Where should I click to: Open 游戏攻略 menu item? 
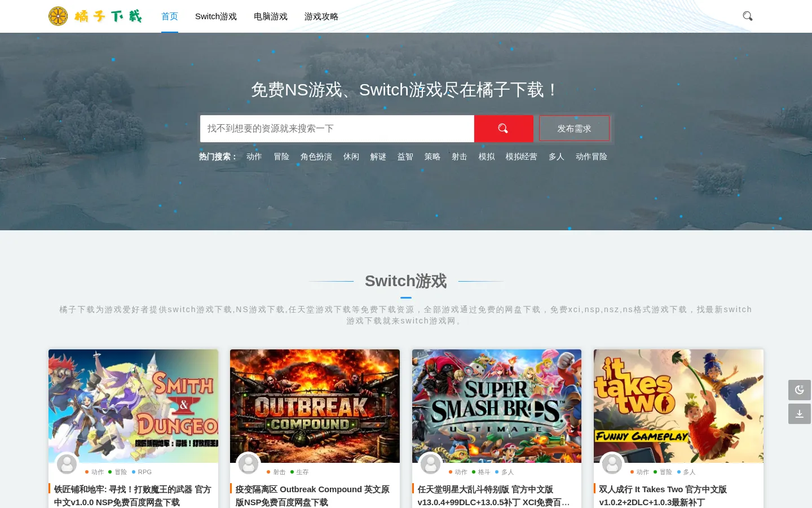[321, 16]
